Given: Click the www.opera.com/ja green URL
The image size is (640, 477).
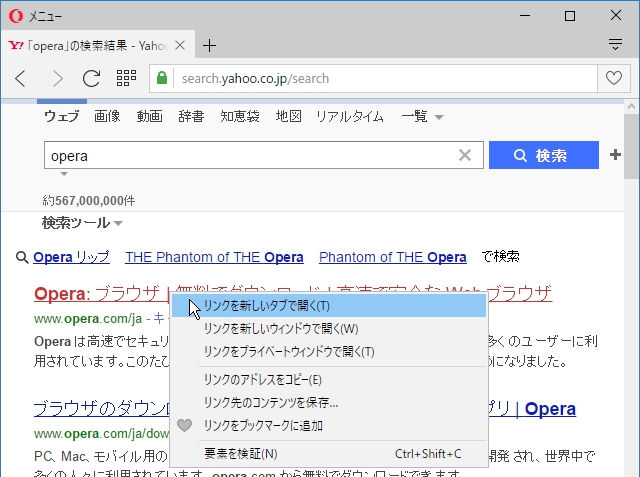Looking at the screenshot, I should point(88,318).
